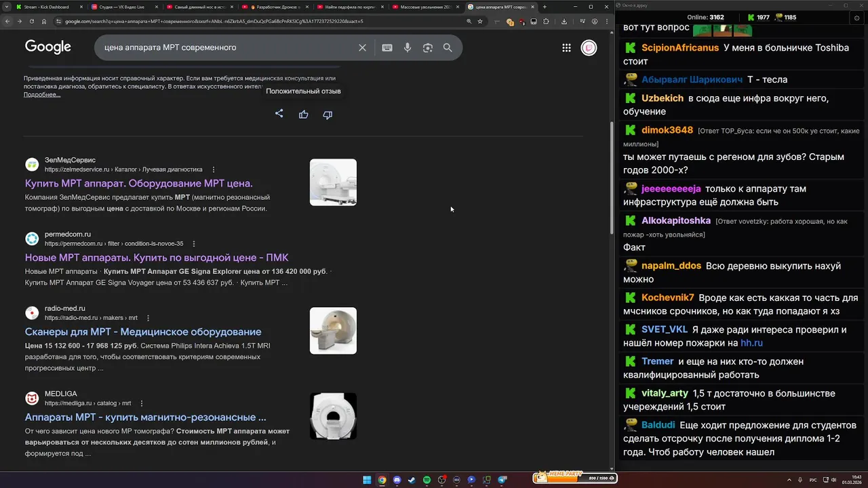Open Telegram from the taskbar
This screenshot has width=868, height=488.
(x=502, y=480)
